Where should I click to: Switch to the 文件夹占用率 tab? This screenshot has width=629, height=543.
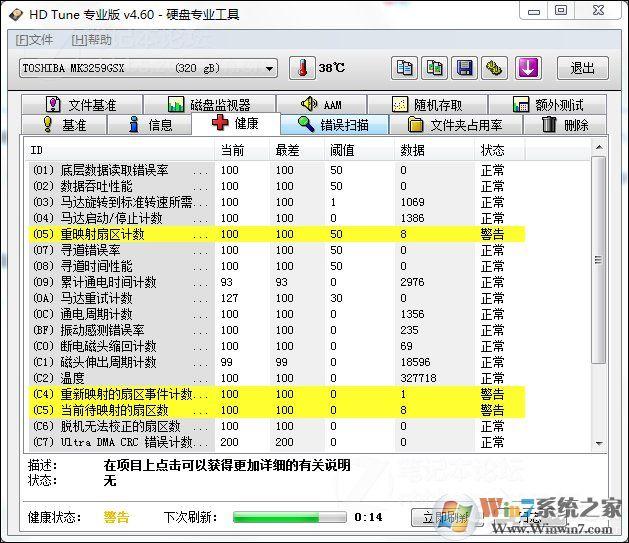(456, 125)
